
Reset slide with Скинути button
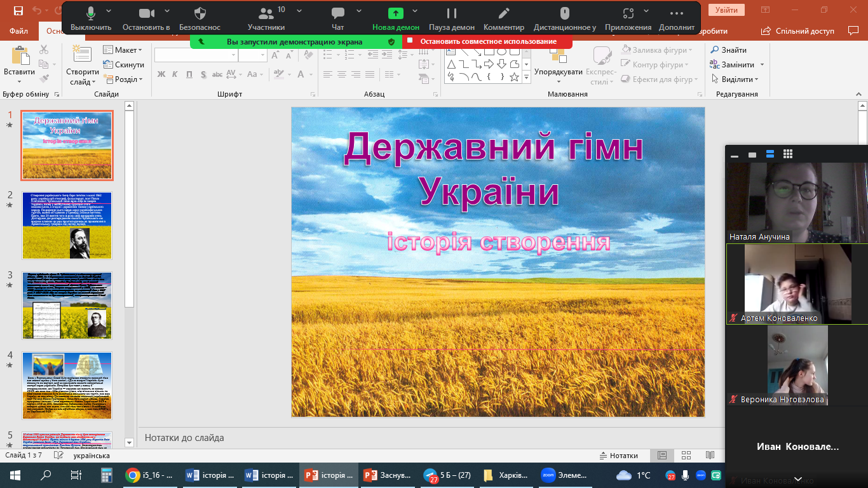[123, 65]
